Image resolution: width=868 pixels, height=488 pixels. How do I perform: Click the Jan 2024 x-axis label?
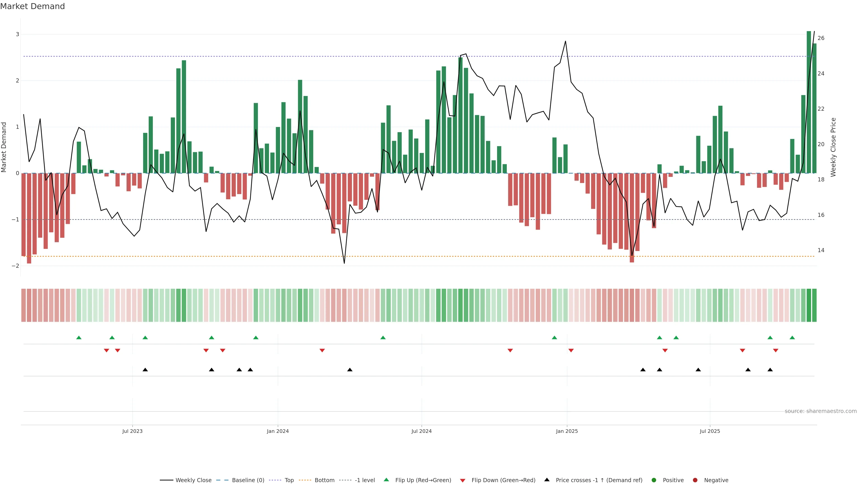[x=278, y=431]
